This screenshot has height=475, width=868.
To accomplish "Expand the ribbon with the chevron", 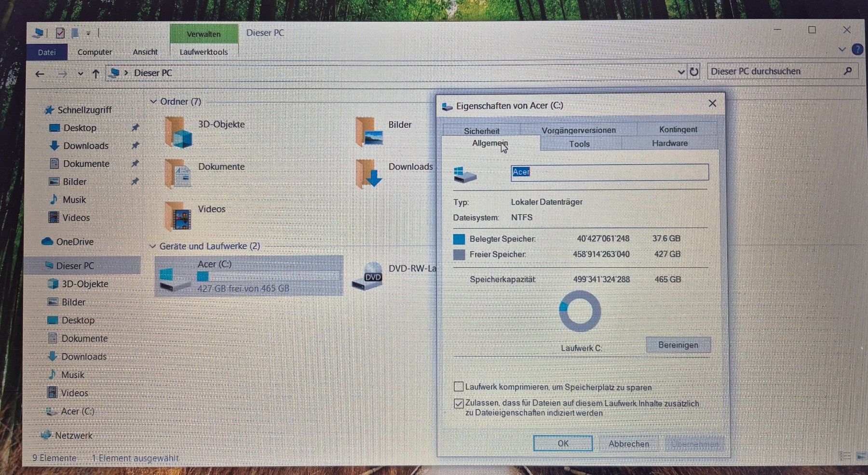I will pyautogui.click(x=842, y=49).
